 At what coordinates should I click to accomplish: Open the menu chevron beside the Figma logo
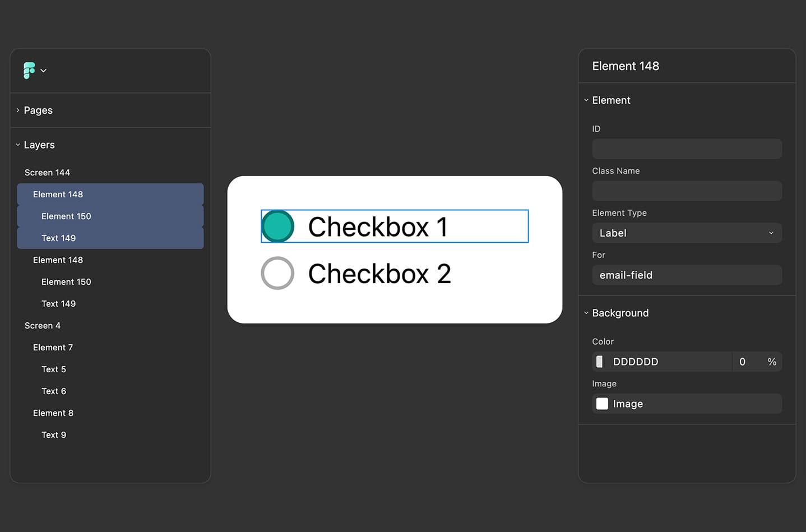point(44,71)
